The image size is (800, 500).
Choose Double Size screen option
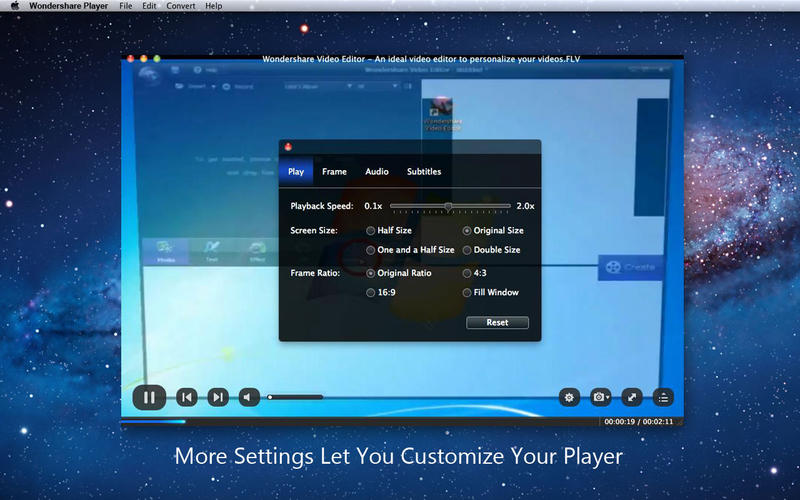(x=467, y=250)
